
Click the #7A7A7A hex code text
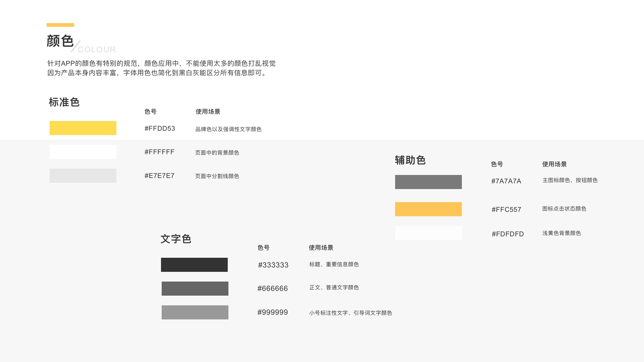(506, 181)
